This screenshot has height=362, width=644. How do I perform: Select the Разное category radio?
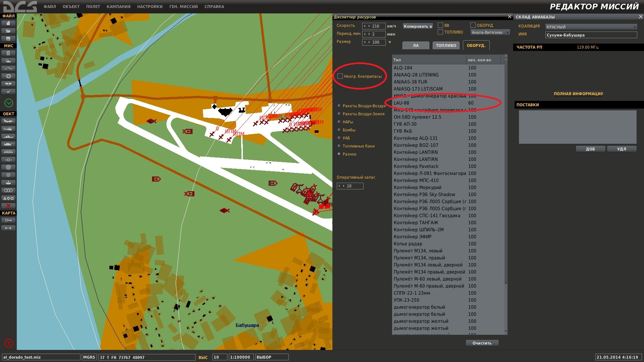339,154
